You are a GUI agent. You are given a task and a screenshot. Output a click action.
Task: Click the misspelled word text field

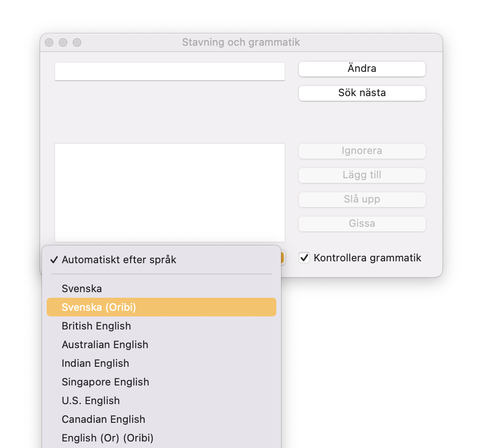[x=169, y=71]
